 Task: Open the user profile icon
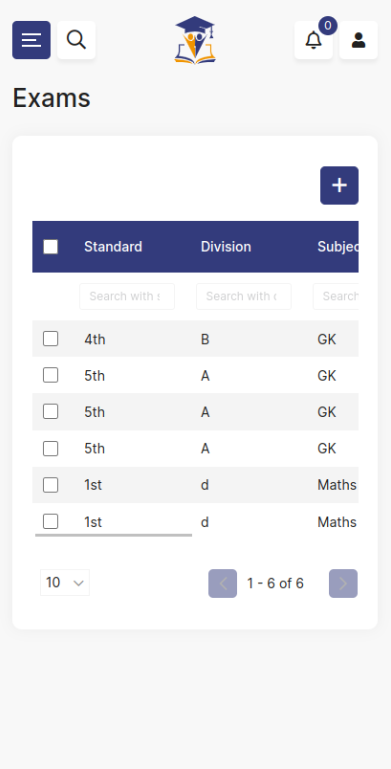pos(359,40)
